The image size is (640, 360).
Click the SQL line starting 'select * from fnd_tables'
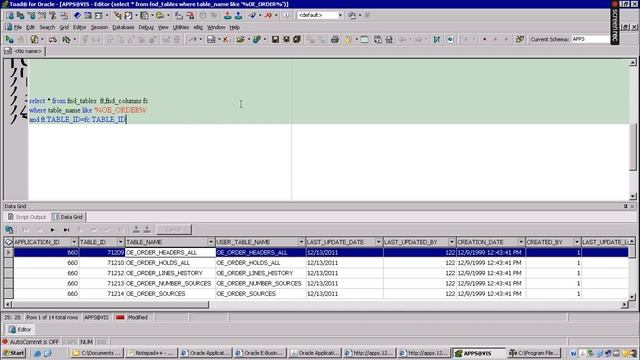pyautogui.click(x=89, y=101)
